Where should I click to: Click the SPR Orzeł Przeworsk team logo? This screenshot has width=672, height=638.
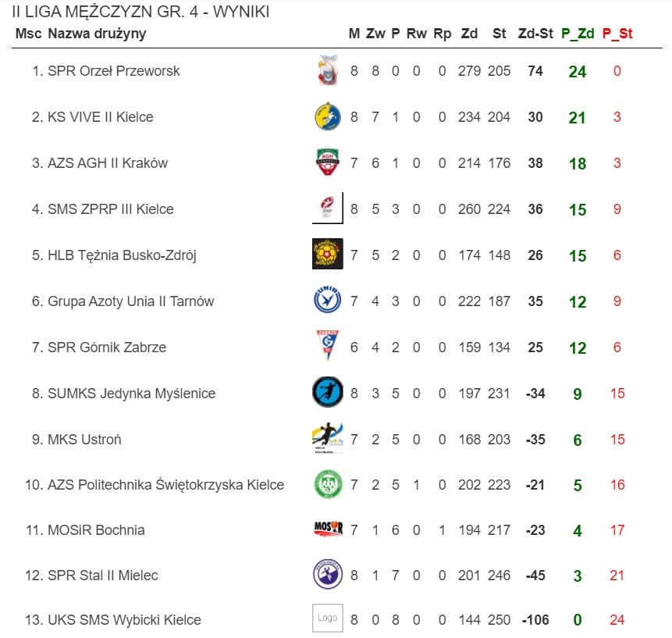click(x=328, y=71)
